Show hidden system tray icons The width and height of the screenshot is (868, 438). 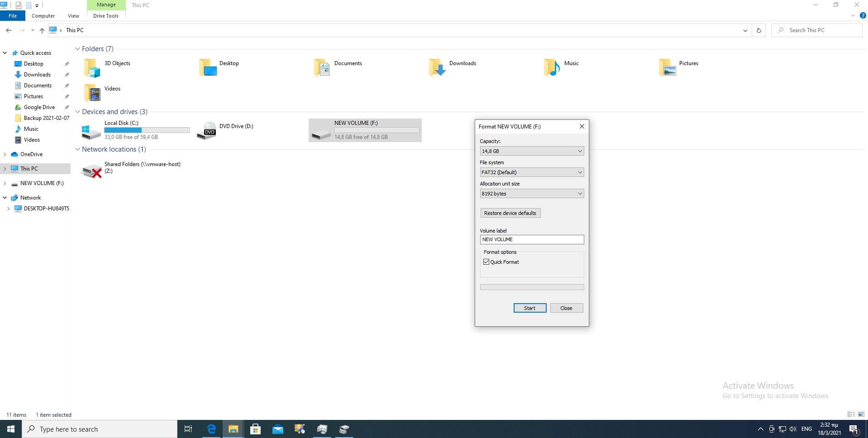click(x=760, y=429)
